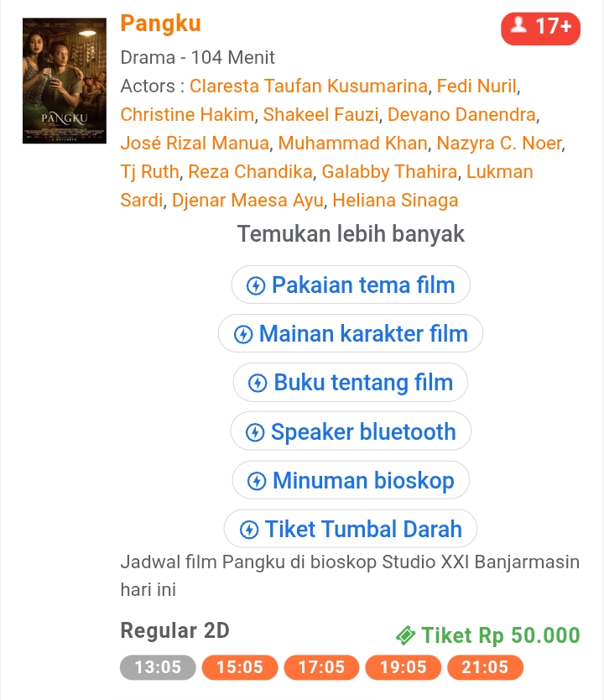Click the green ticket icon beside the price

point(406,635)
